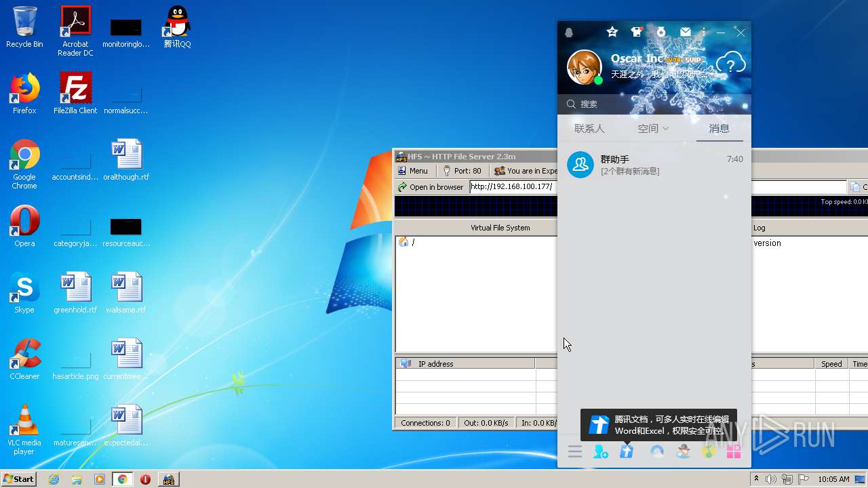The width and height of the screenshot is (868, 488).
Task: Click the taskbar clock 10:05 AM
Action: (833, 479)
